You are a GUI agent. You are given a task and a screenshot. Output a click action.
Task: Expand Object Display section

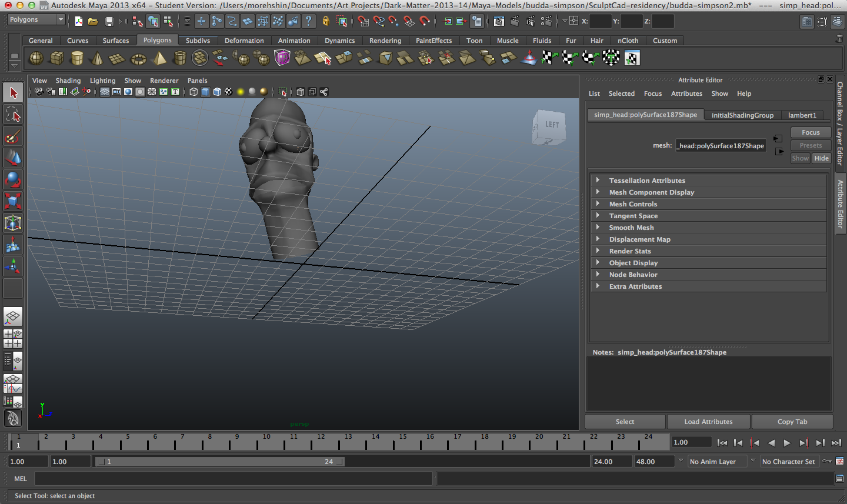(x=708, y=263)
